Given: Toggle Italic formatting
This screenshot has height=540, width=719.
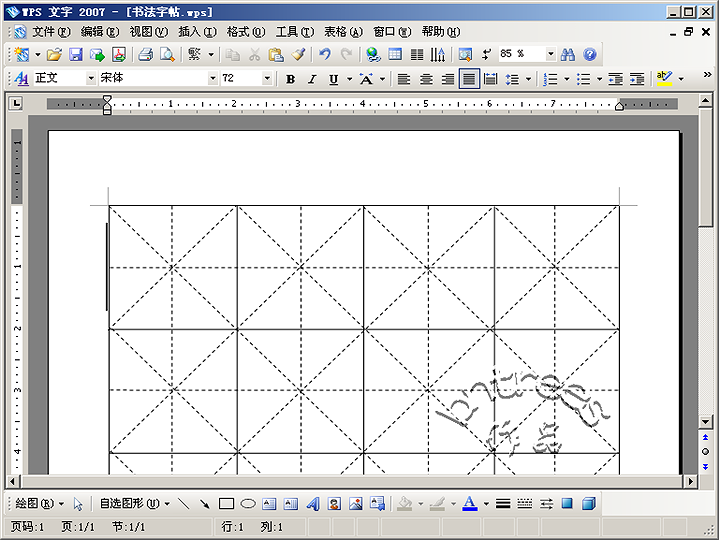Looking at the screenshot, I should 312,79.
